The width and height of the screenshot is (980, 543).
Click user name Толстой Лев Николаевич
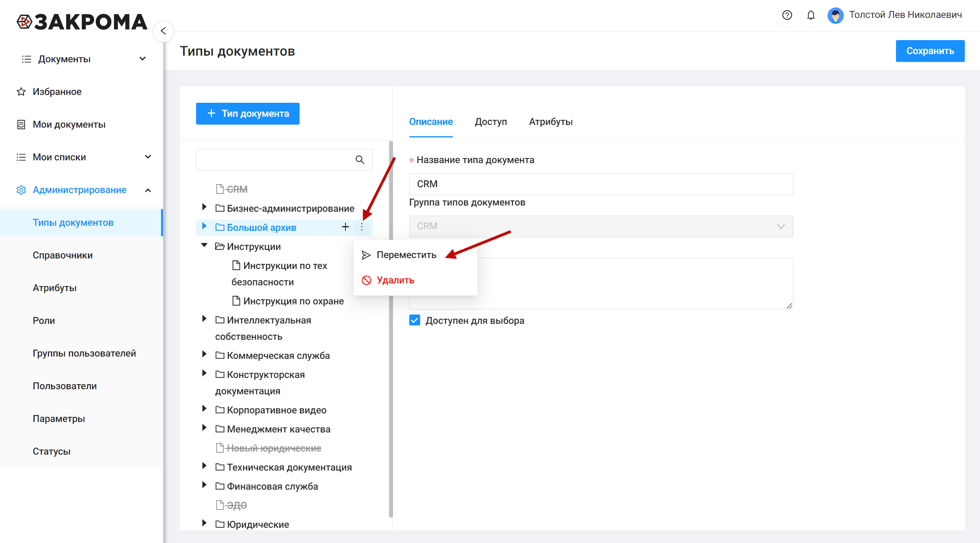905,15
